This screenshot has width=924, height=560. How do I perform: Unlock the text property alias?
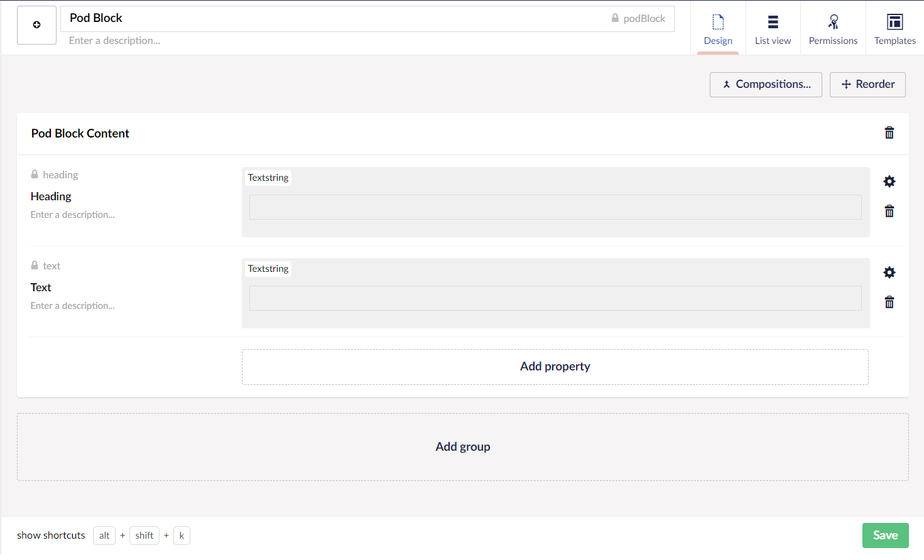[35, 266]
